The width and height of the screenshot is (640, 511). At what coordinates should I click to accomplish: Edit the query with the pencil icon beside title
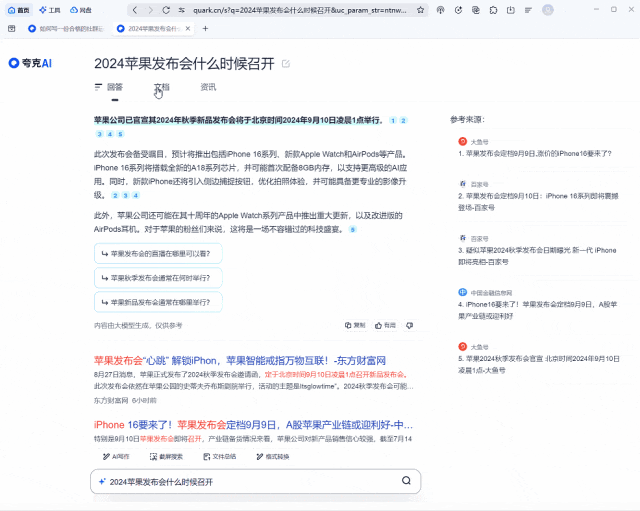pos(286,64)
